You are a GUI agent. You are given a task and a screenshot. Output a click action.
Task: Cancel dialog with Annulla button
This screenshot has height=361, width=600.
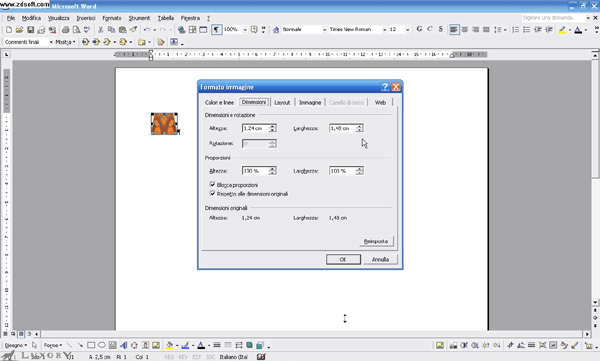tap(380, 259)
